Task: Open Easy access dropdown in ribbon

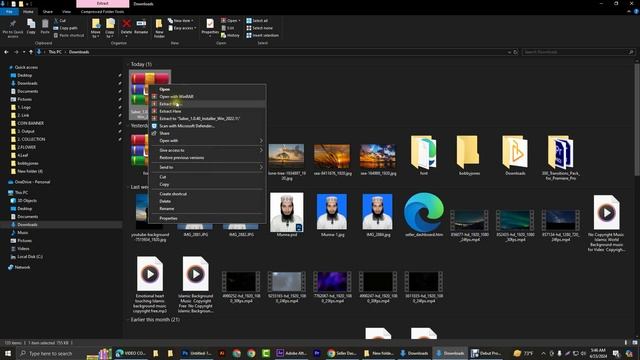Action: (x=182, y=28)
